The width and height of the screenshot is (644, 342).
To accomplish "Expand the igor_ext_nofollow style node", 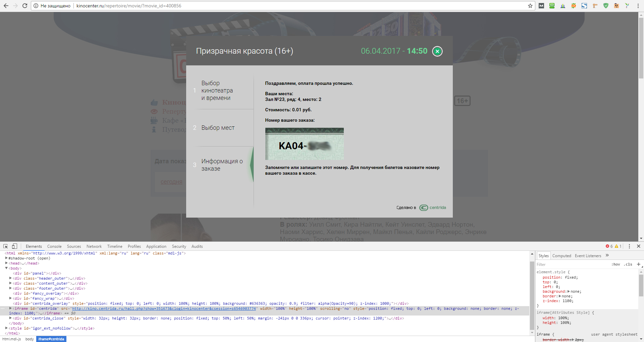I will [x=6, y=328].
